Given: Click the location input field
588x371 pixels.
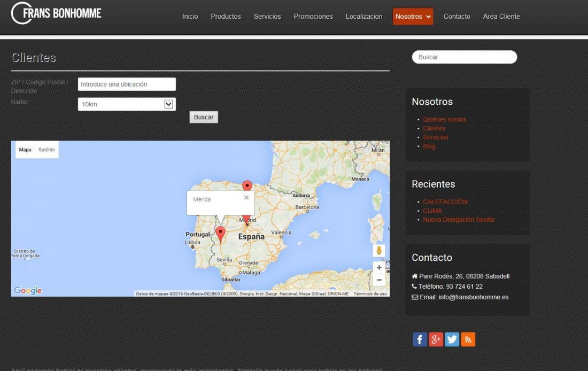Looking at the screenshot, I should [127, 84].
